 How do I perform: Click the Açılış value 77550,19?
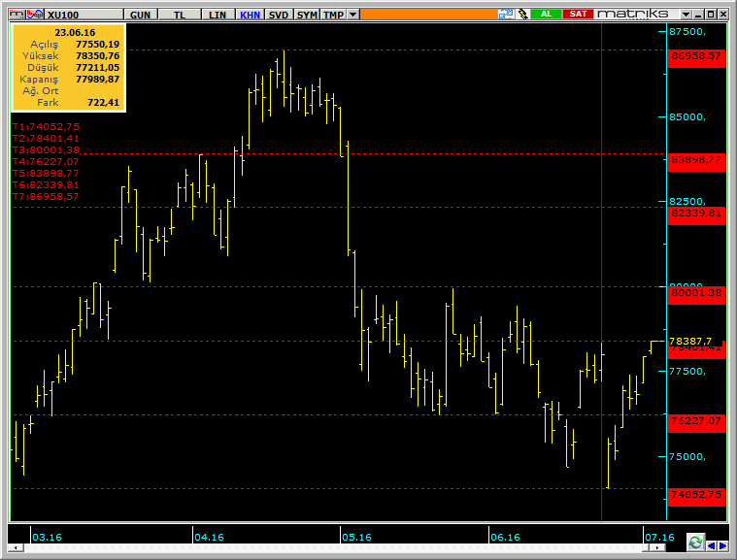[98, 45]
